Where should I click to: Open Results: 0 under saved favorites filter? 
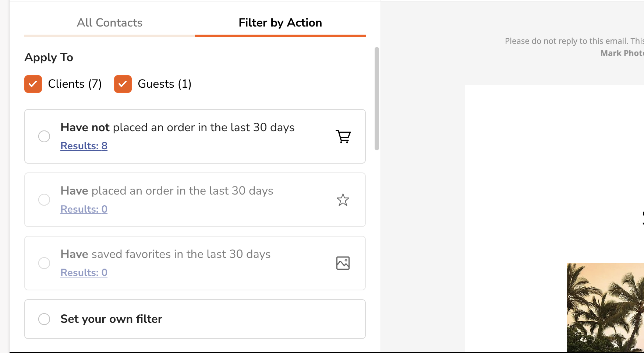tap(84, 272)
